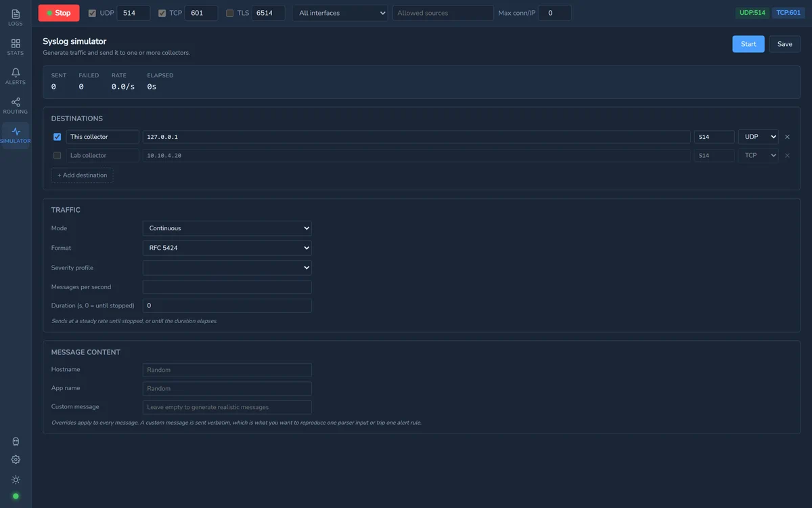Click the UDP:514 status badge
The image size is (812, 508).
pos(752,13)
